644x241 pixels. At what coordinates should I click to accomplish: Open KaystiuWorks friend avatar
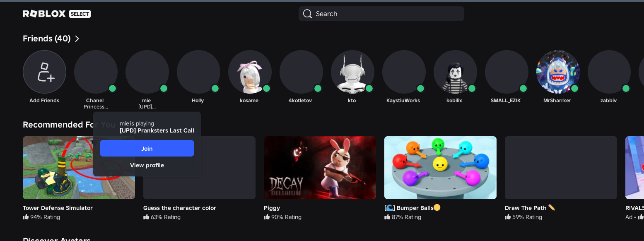pos(404,72)
